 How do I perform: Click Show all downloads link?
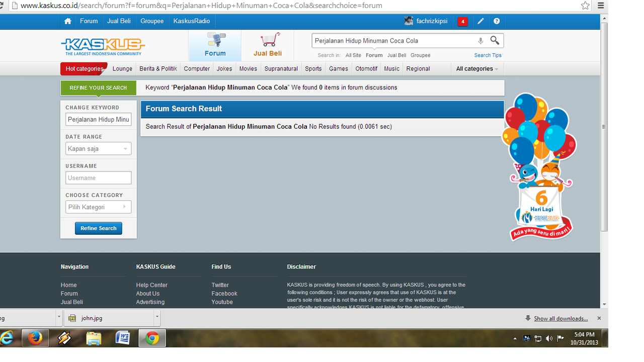560,318
